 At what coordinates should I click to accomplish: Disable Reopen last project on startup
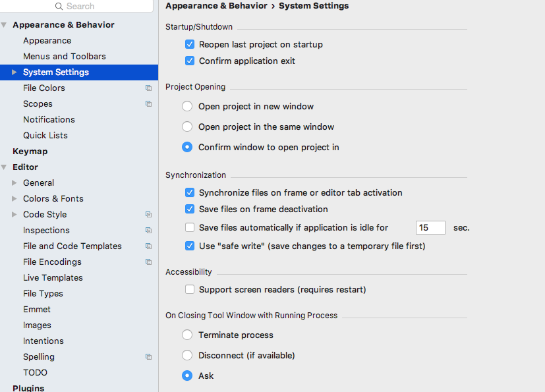pos(190,45)
